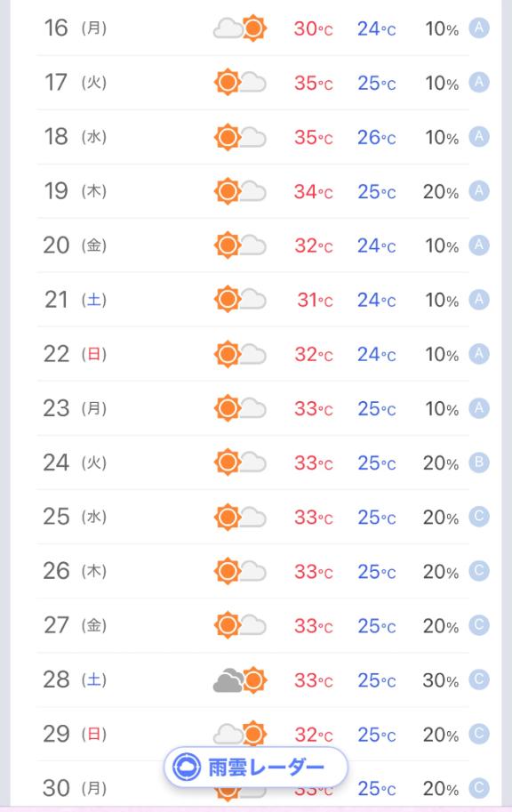Select the 21 (土) date label

tap(76, 300)
